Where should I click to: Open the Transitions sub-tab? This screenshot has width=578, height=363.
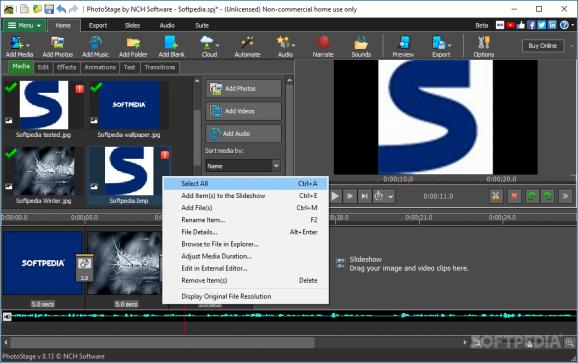coord(160,67)
